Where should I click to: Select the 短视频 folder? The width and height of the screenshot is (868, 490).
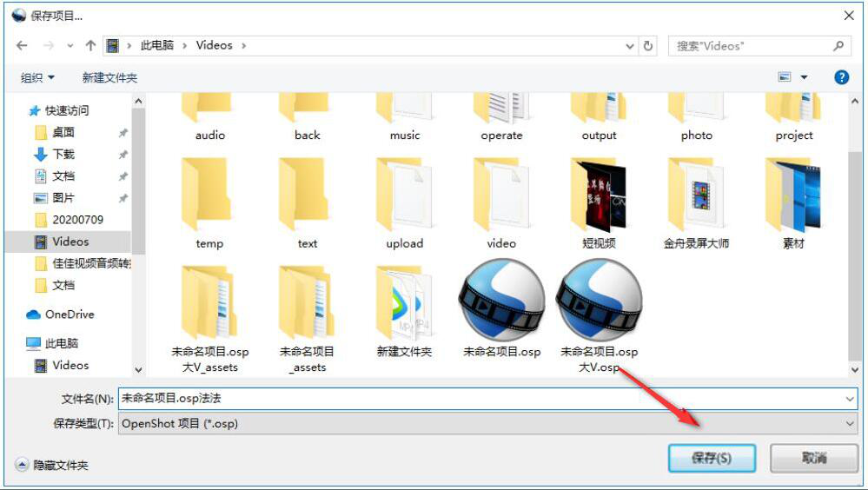tap(599, 203)
